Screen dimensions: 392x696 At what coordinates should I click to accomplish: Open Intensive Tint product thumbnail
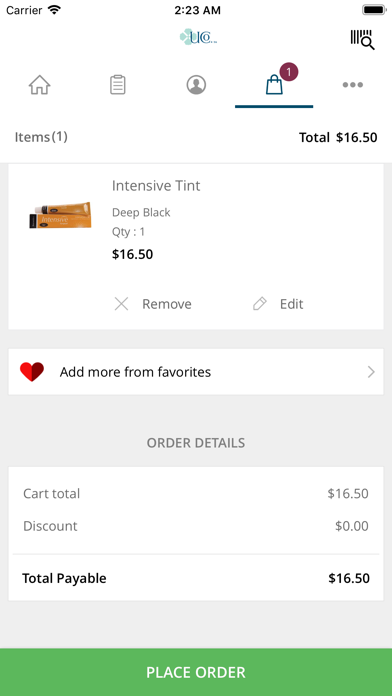click(x=60, y=216)
